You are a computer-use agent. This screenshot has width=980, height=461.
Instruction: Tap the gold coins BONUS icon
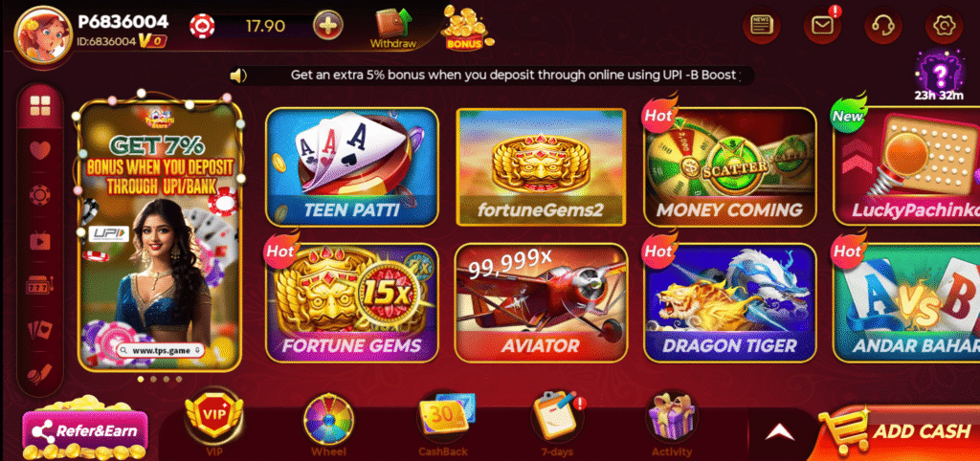466,28
